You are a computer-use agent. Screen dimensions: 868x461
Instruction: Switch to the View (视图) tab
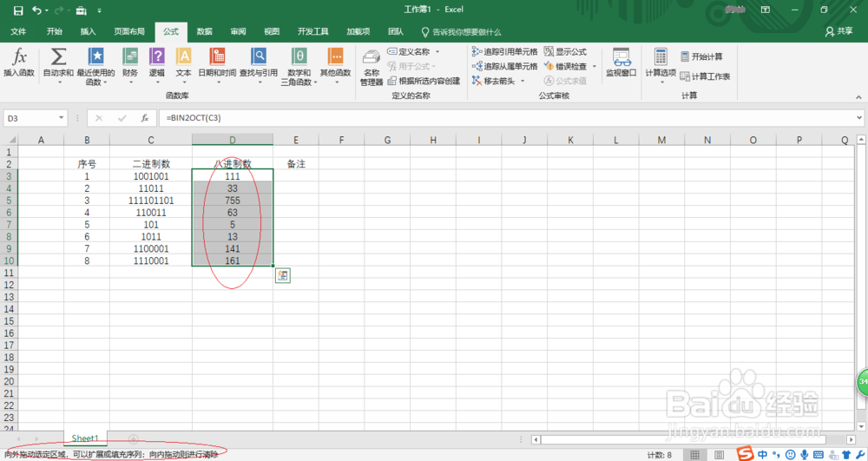[x=271, y=31]
